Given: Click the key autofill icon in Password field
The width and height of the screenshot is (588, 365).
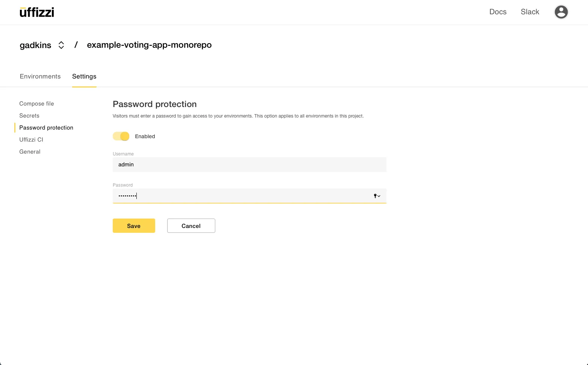Looking at the screenshot, I should (x=376, y=196).
